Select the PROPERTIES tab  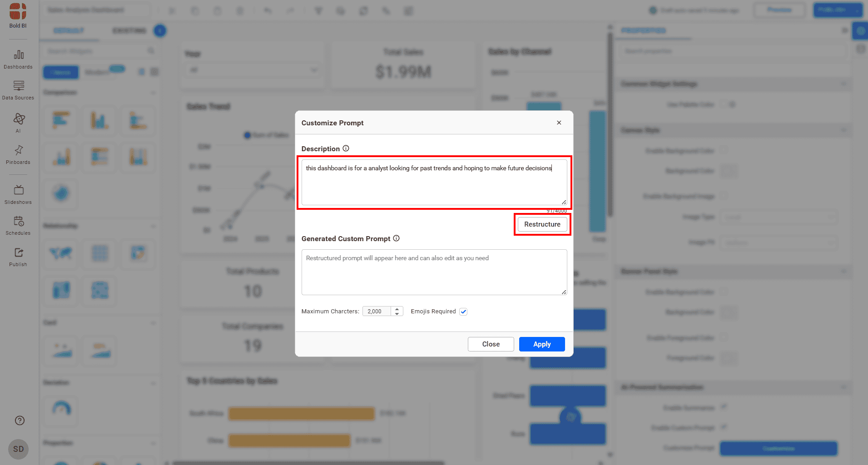(x=643, y=31)
